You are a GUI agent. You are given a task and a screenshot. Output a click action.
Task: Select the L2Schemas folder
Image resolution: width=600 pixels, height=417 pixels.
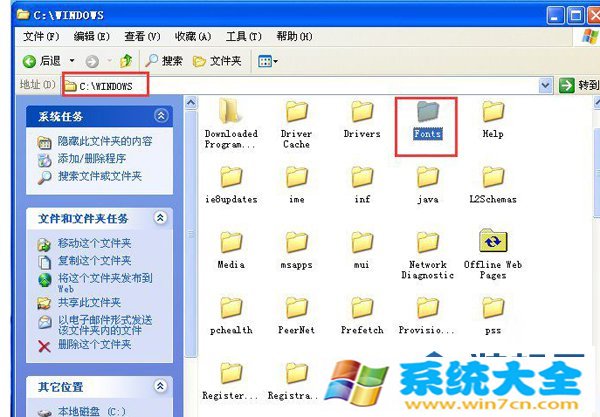click(x=493, y=184)
